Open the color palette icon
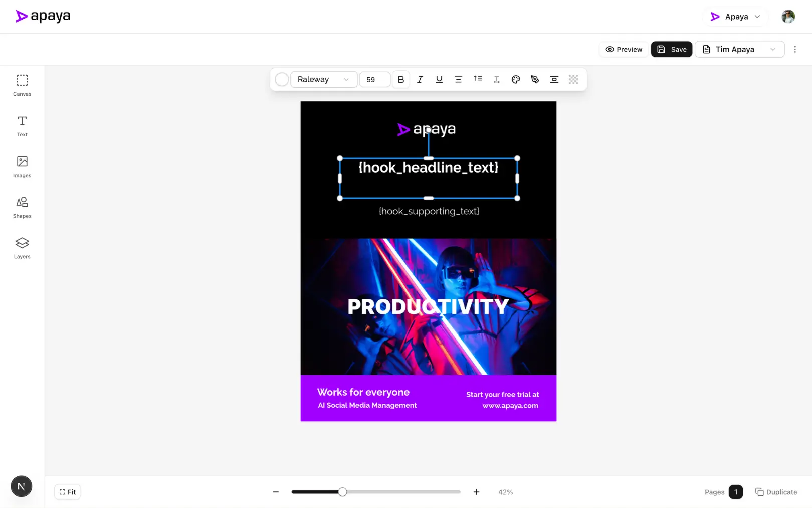Viewport: 812px width, 508px height. (516, 79)
